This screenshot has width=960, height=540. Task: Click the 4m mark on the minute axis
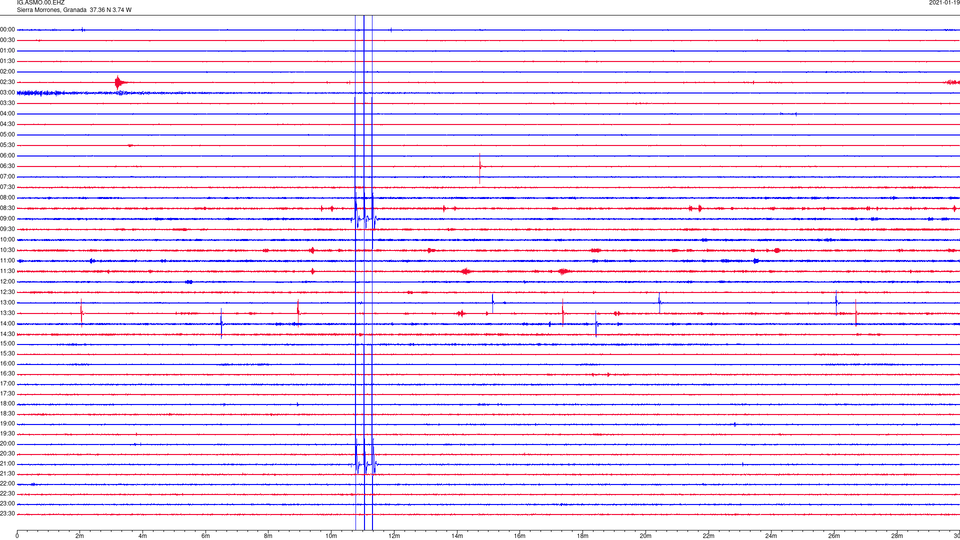tap(143, 536)
